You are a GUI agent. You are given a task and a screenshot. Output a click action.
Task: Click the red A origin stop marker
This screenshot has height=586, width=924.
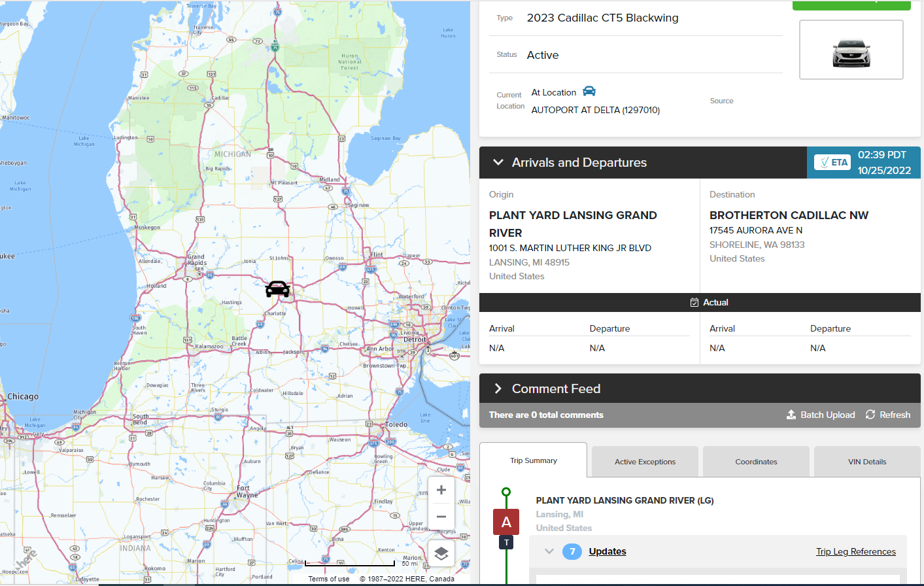pyautogui.click(x=506, y=522)
